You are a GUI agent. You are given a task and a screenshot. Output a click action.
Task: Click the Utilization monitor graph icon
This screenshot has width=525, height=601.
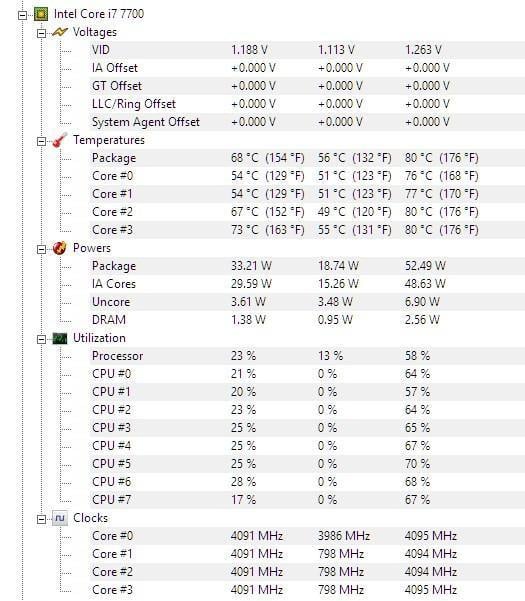[x=59, y=338]
